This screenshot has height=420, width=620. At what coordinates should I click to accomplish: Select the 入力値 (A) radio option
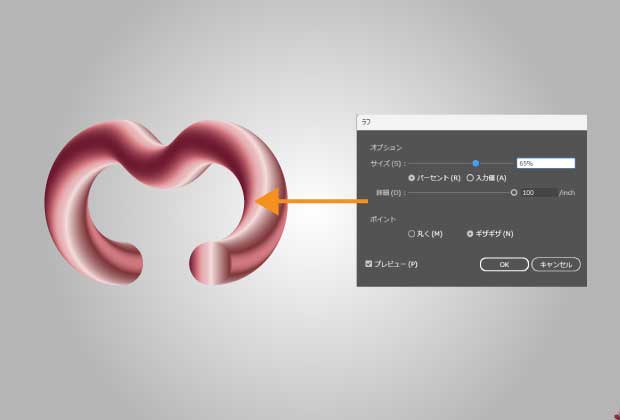472,178
